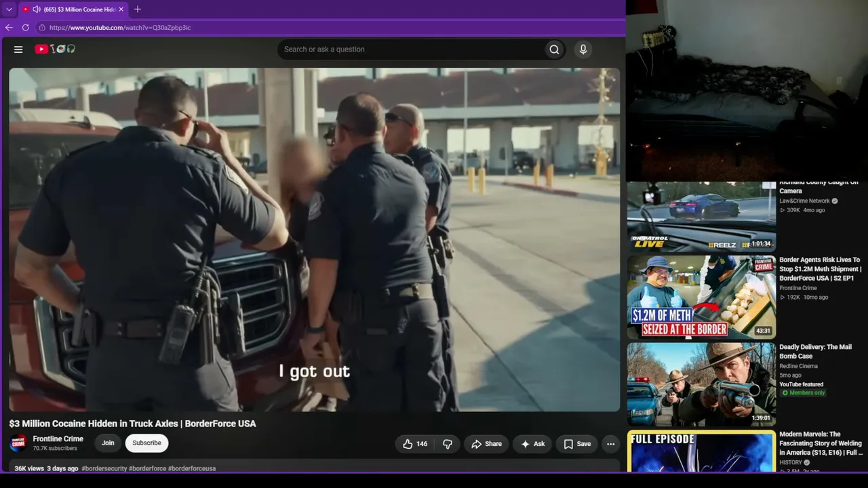The image size is (868, 488).
Task: Open the Modern Marvels Full Episode thumbnail
Action: pos(701,451)
